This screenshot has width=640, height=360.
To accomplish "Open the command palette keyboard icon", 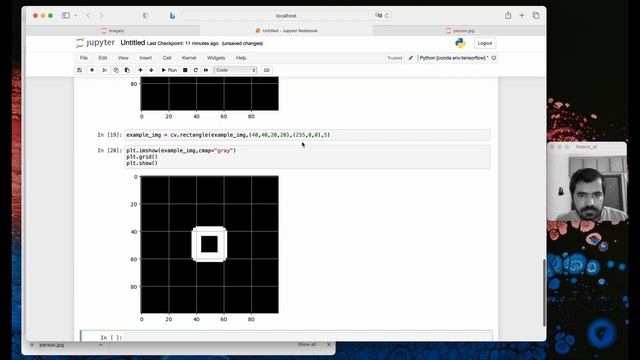I will [267, 70].
